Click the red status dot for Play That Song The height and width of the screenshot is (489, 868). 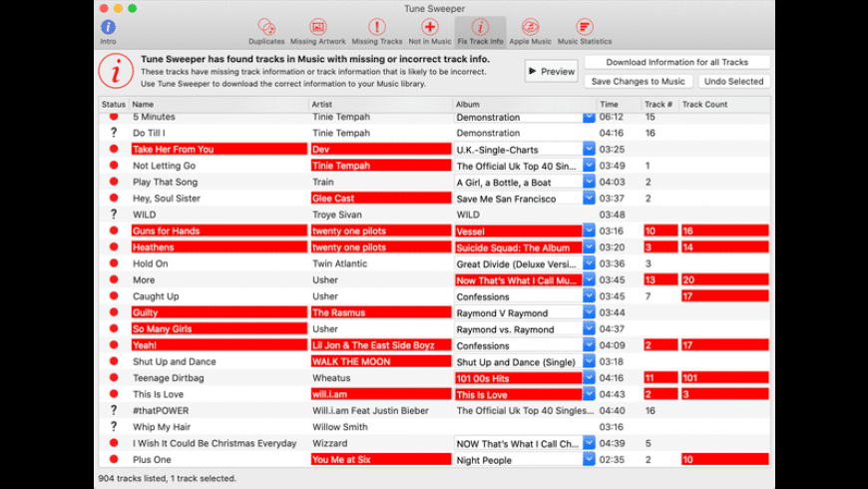(x=114, y=182)
